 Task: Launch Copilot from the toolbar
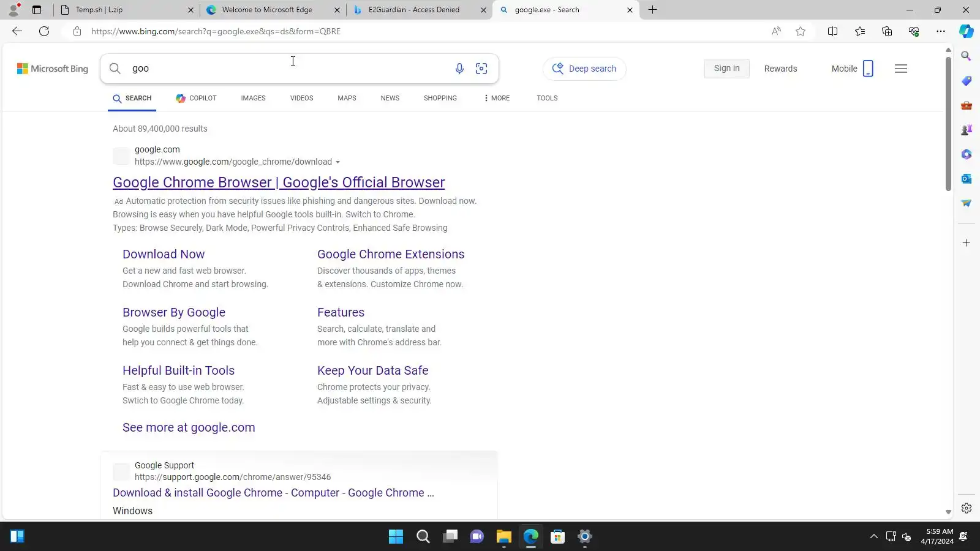pyautogui.click(x=967, y=31)
